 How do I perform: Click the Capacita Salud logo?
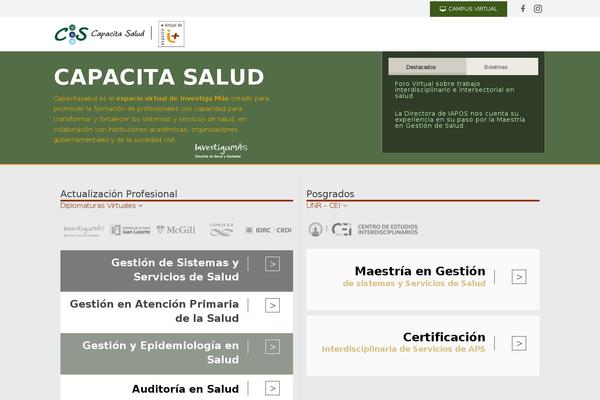(x=99, y=34)
